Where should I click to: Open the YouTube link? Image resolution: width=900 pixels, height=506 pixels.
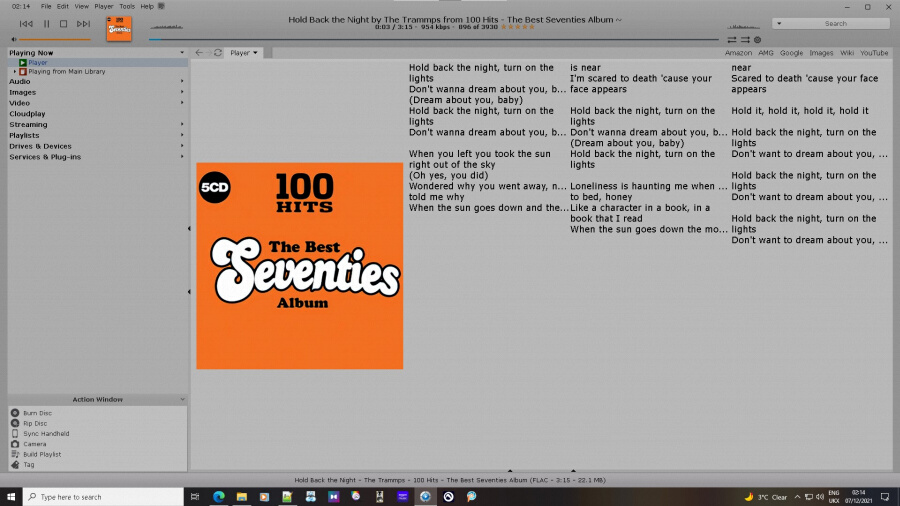874,53
